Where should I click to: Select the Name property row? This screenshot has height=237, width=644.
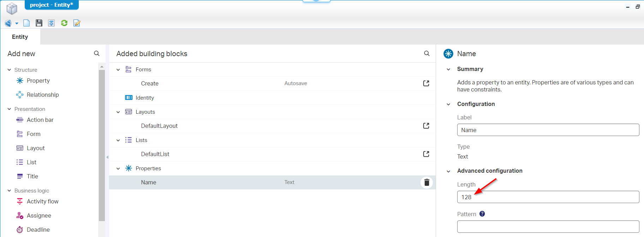tap(272, 182)
